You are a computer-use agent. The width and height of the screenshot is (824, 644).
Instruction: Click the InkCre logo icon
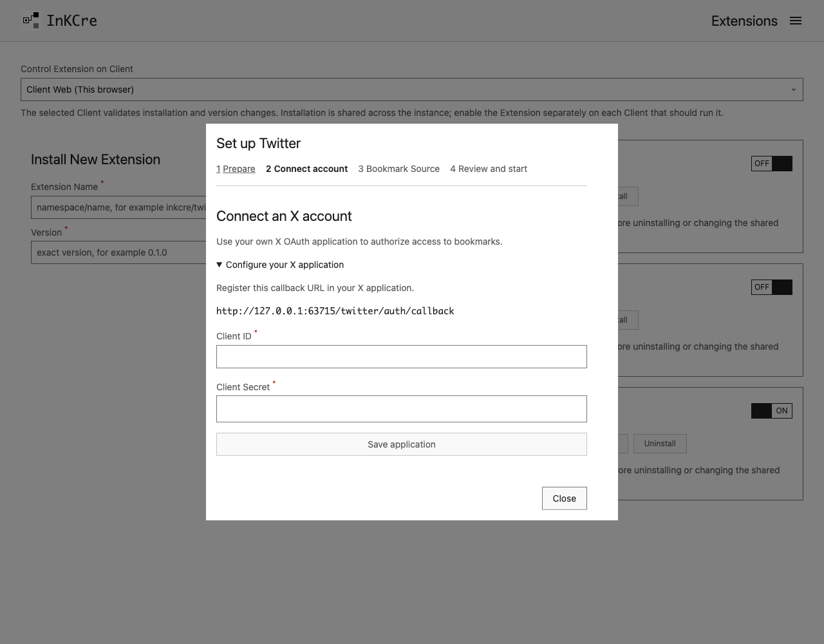tap(30, 21)
